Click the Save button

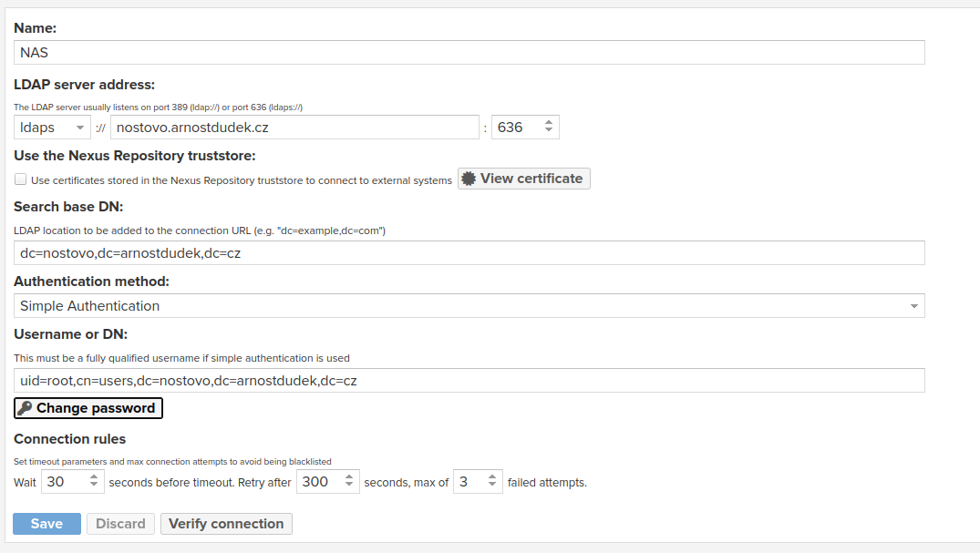tap(46, 524)
